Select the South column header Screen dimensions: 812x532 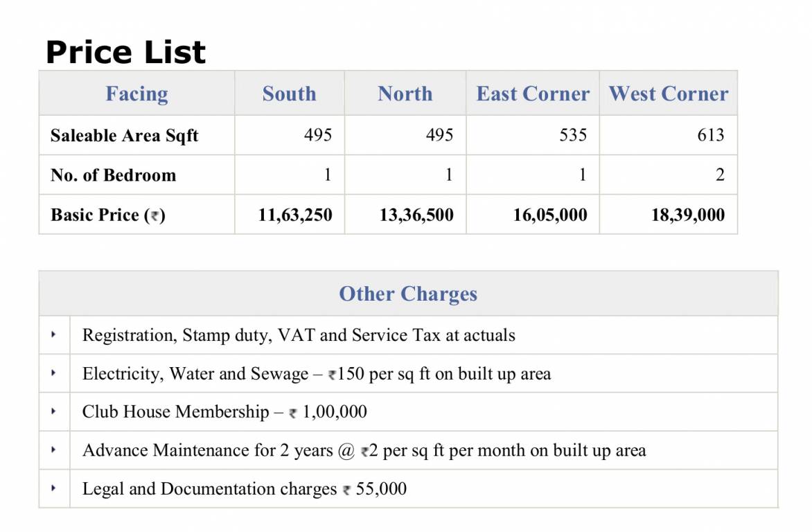289,94
